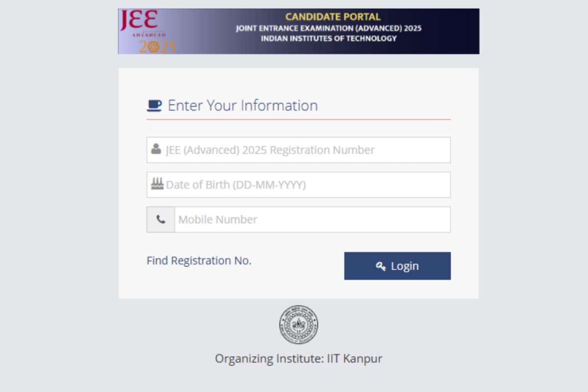Focus the Date of Birth (DD-MM-YYYY) field
Image resolution: width=588 pixels, height=392 pixels.
tap(298, 185)
